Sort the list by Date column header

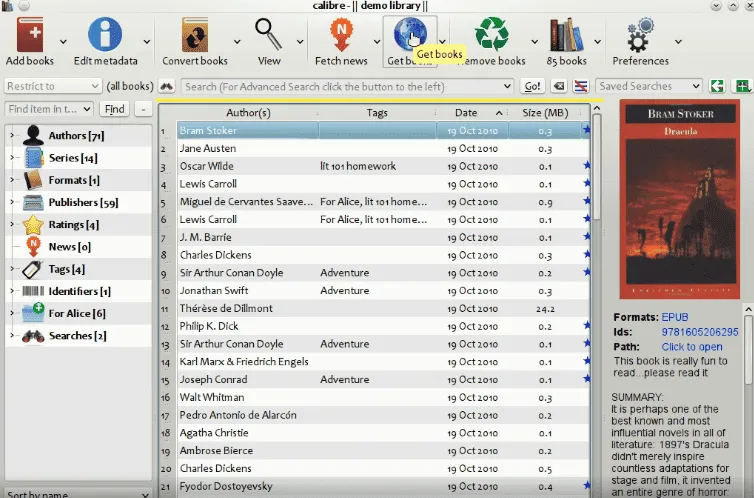[467, 113]
